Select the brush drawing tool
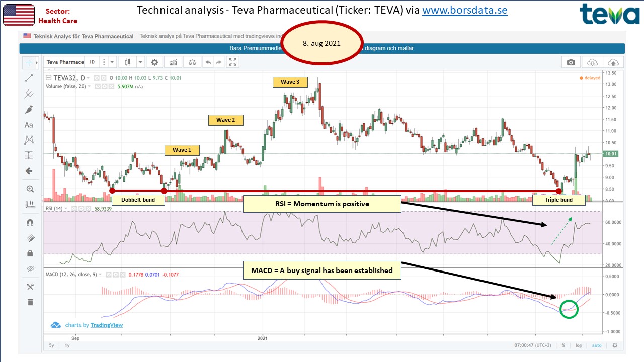This screenshot has width=644, height=362. click(x=29, y=109)
